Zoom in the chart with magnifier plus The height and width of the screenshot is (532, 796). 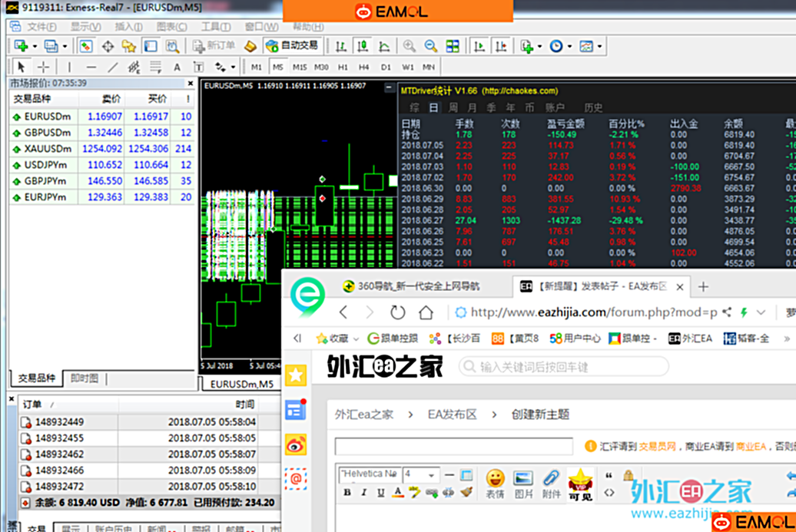410,46
